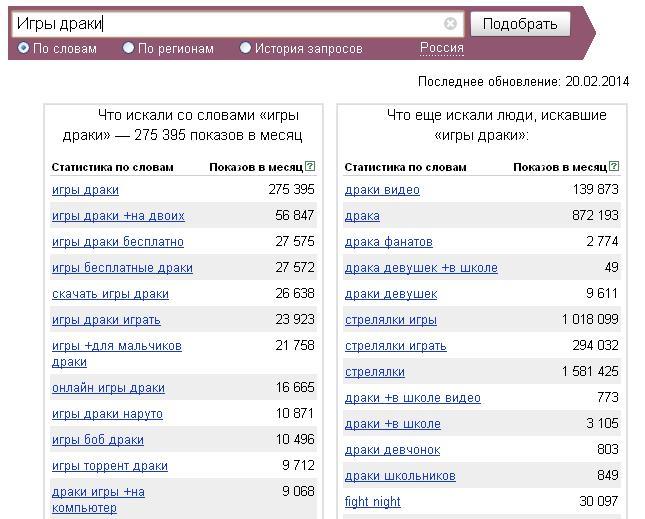Screen dimensions: 645x519
Task: Click the value '139 873' for драки видео
Action: pos(596,189)
